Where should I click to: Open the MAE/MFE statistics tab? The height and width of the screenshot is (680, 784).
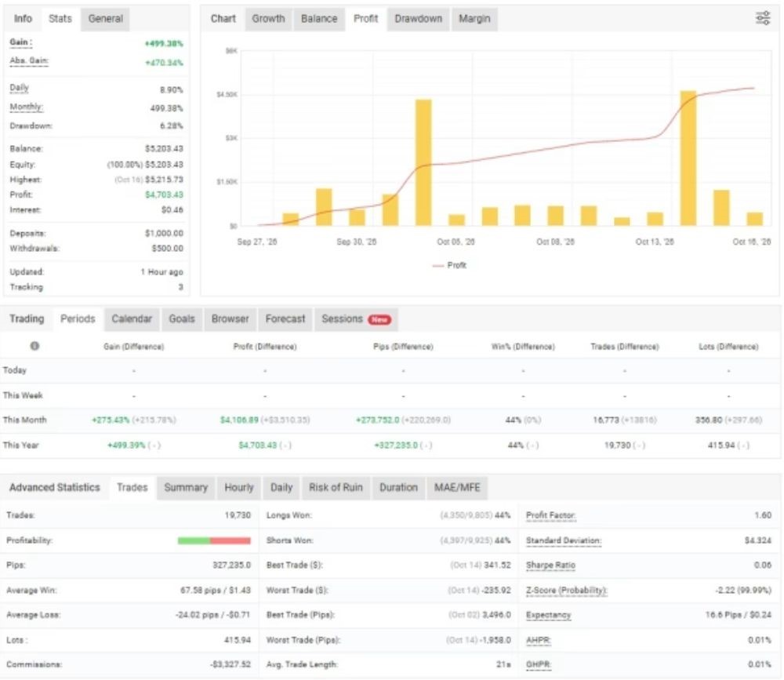pyautogui.click(x=457, y=488)
